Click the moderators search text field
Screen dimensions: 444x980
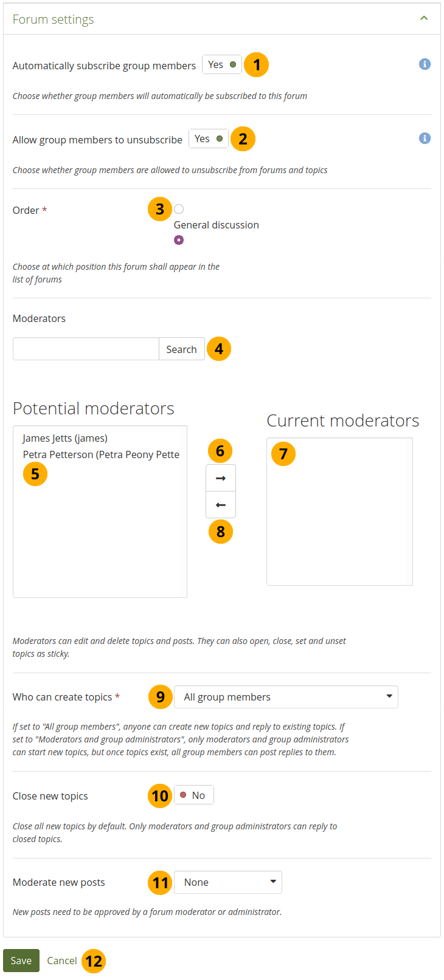86,349
